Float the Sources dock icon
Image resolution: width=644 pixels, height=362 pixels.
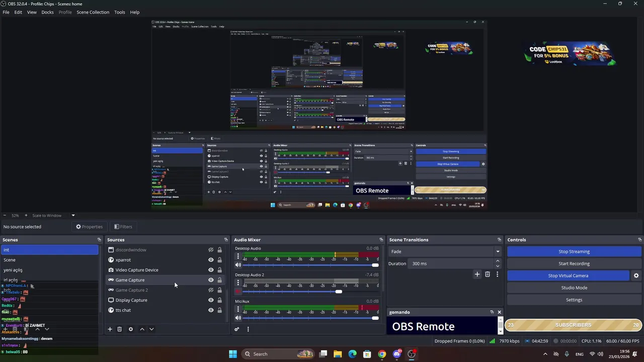[x=226, y=240]
